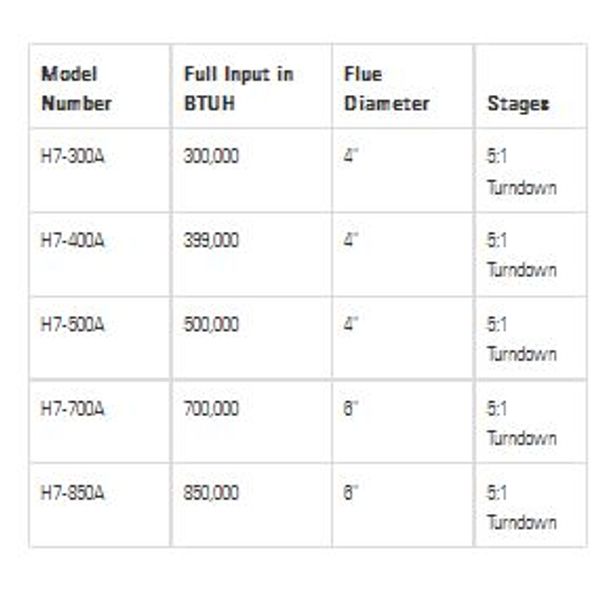This screenshot has width=600, height=600.
Task: Click the 399,000 BTUH input value
Action: [x=211, y=240]
